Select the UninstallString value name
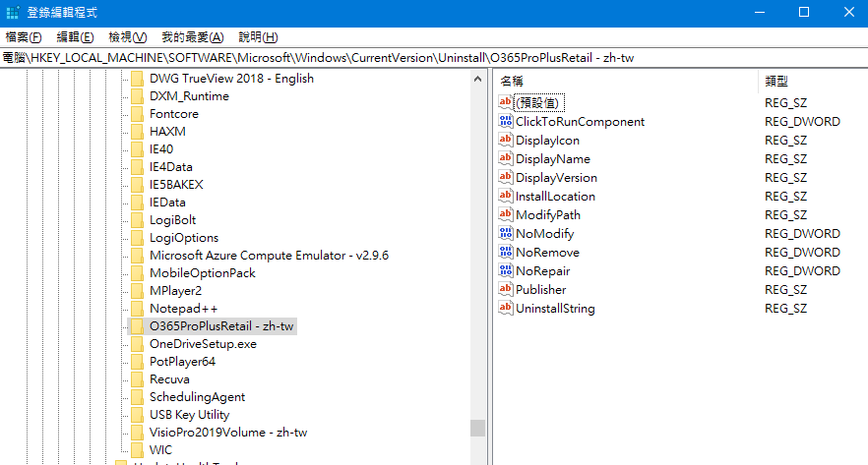The image size is (868, 465). pos(555,309)
